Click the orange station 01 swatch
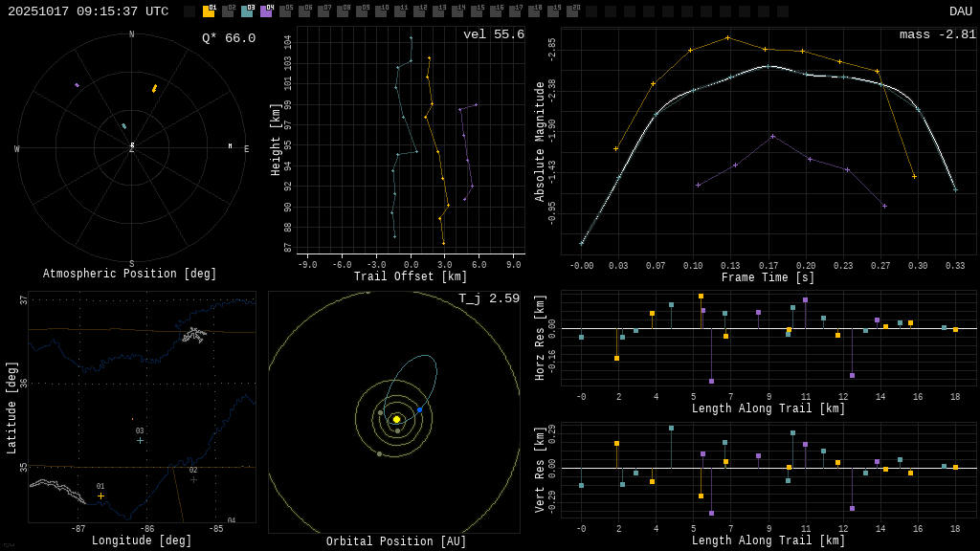The width and height of the screenshot is (980, 551). (209, 11)
